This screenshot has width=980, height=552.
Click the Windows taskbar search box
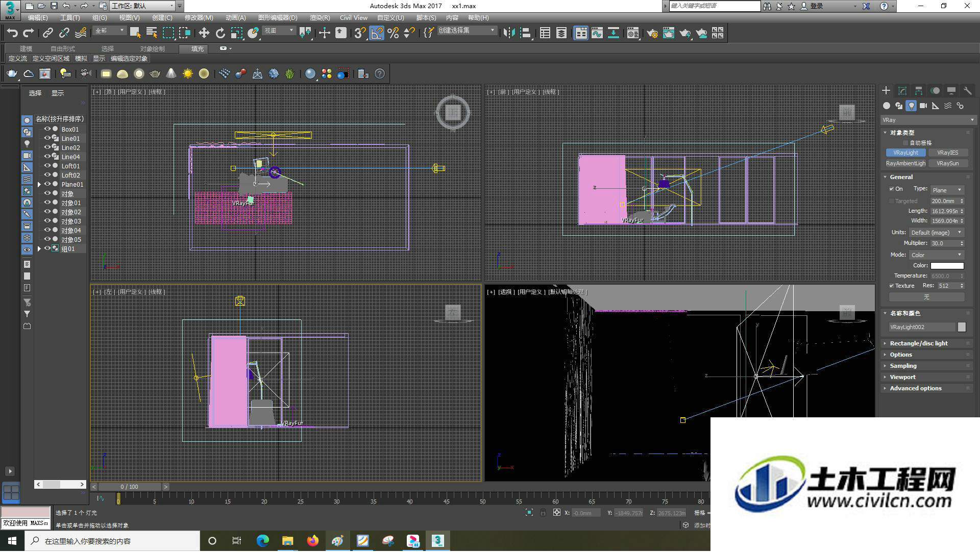[112, 541]
